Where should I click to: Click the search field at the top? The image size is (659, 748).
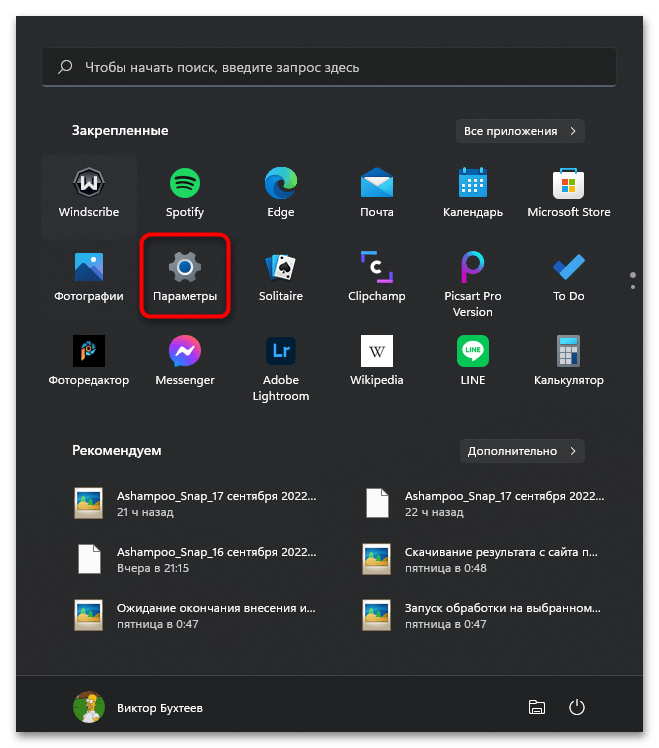[x=329, y=67]
